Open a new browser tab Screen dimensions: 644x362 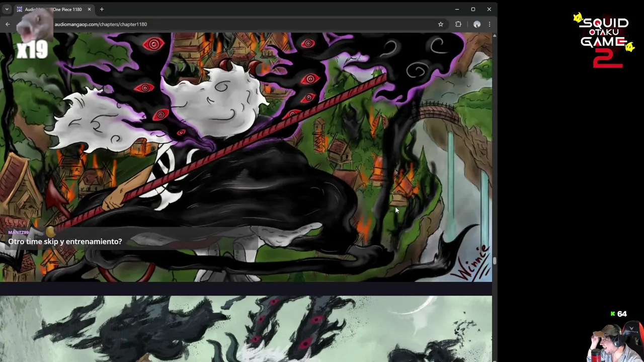[x=102, y=9]
